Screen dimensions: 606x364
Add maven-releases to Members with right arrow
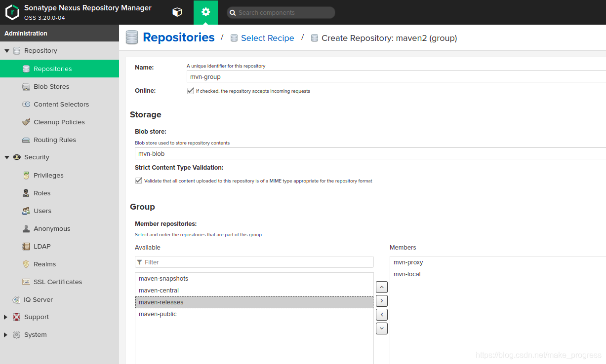[382, 301]
